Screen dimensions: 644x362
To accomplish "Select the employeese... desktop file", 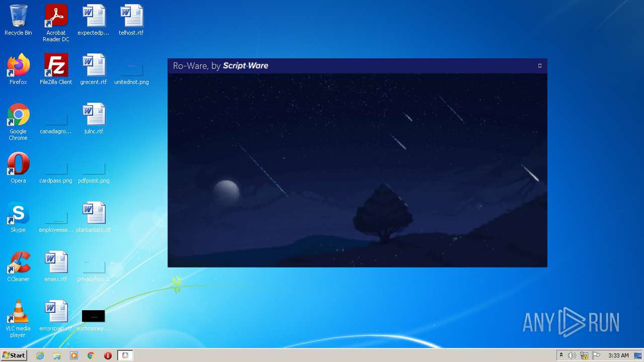I will (56, 222).
